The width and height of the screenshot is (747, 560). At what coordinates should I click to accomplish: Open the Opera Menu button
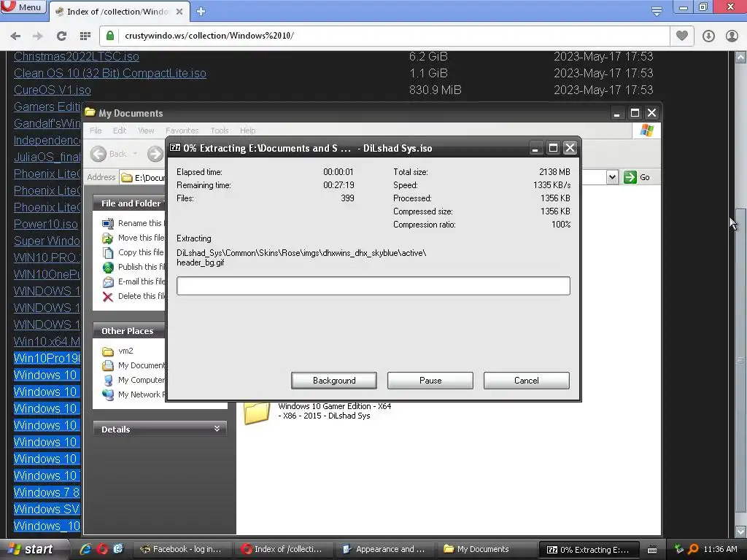pos(23,7)
